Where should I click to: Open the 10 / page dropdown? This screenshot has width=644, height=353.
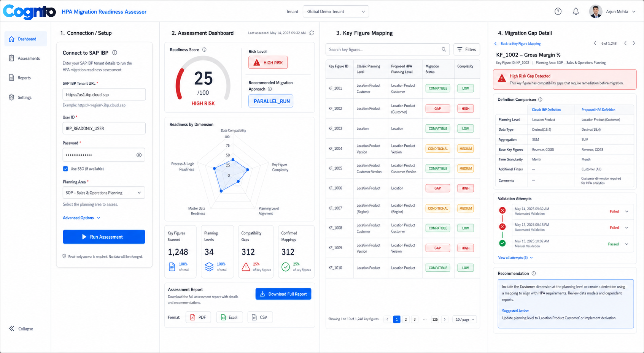(465, 320)
